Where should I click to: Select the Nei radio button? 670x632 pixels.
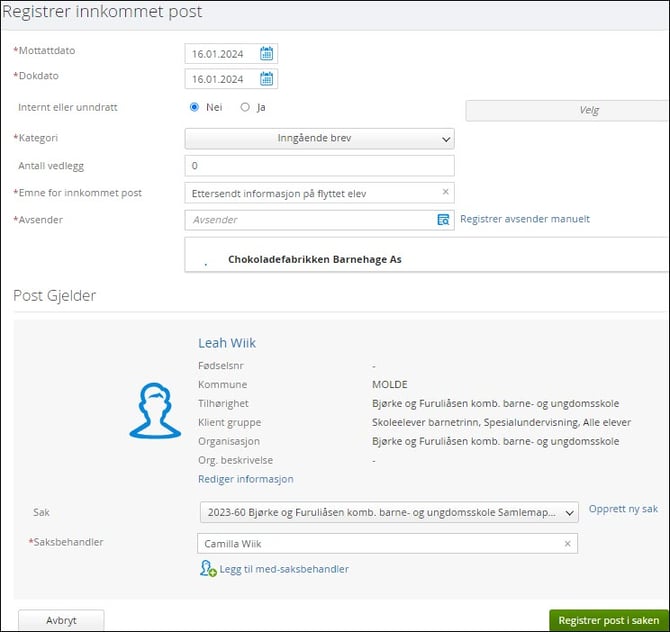click(x=195, y=107)
